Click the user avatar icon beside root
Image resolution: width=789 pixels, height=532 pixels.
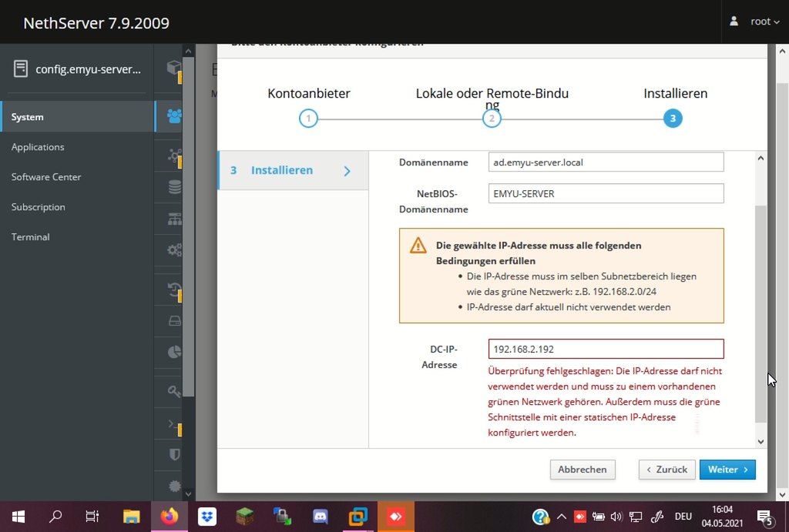tap(734, 21)
